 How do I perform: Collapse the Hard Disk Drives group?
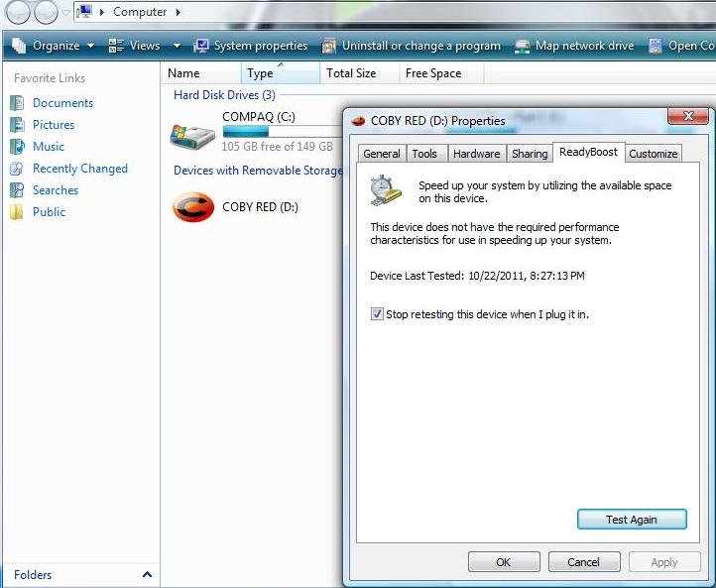(224, 95)
